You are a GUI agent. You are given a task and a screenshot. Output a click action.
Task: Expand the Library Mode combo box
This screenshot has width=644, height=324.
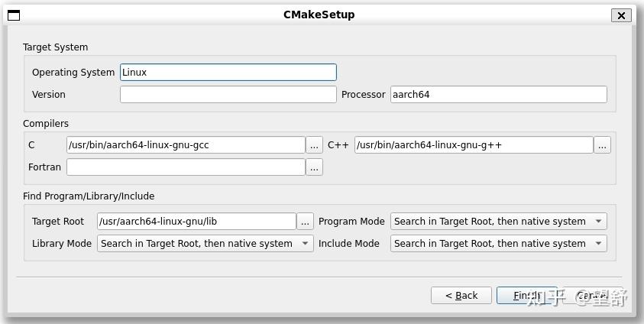coord(205,244)
